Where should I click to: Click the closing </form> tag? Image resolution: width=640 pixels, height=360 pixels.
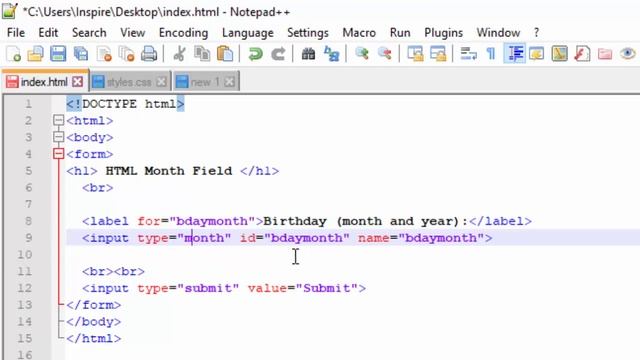coord(93,305)
